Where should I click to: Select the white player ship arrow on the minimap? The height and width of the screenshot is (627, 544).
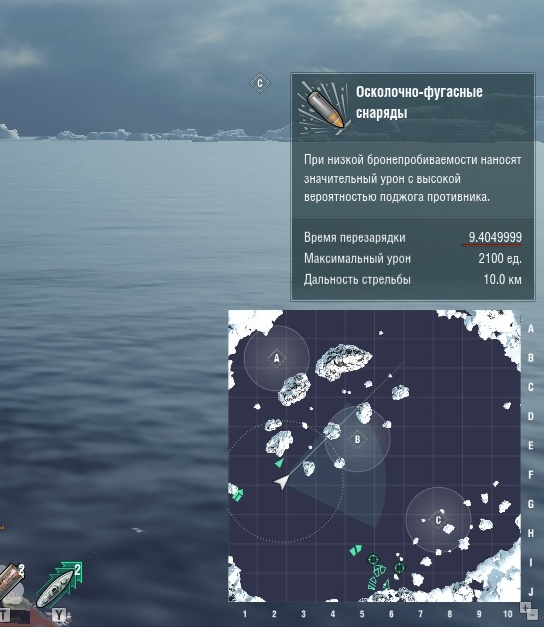[282, 482]
